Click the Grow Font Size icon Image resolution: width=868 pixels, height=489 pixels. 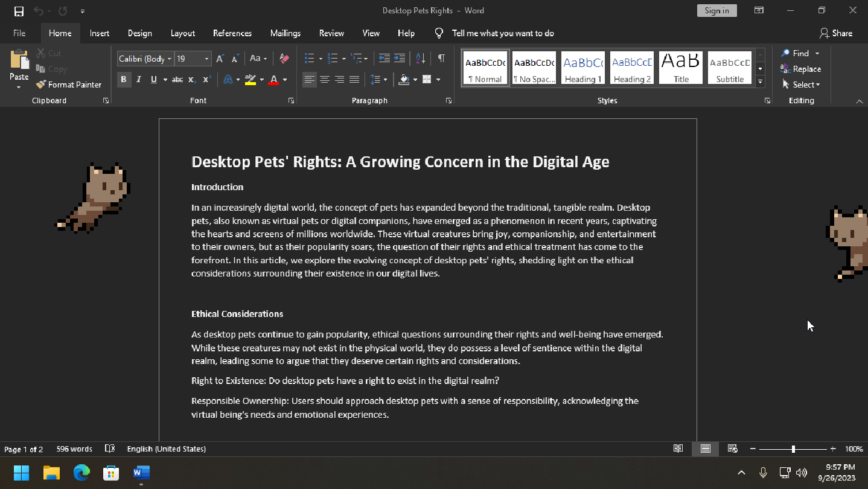coord(220,59)
